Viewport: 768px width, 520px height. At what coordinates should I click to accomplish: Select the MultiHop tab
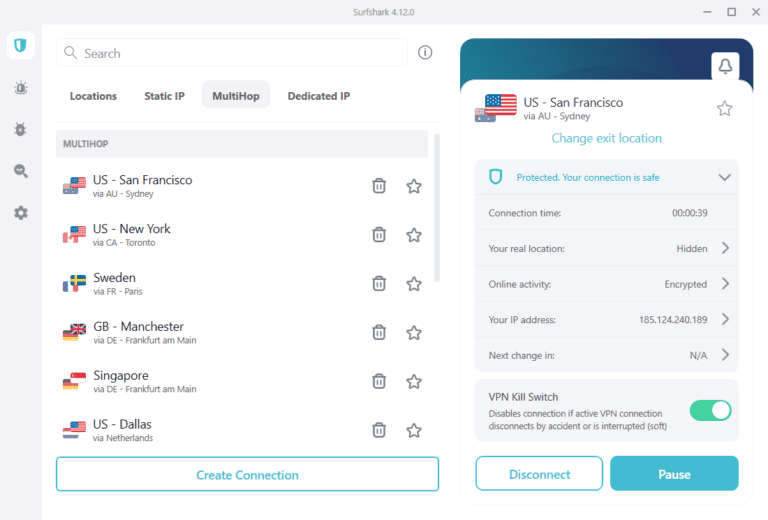click(x=236, y=95)
